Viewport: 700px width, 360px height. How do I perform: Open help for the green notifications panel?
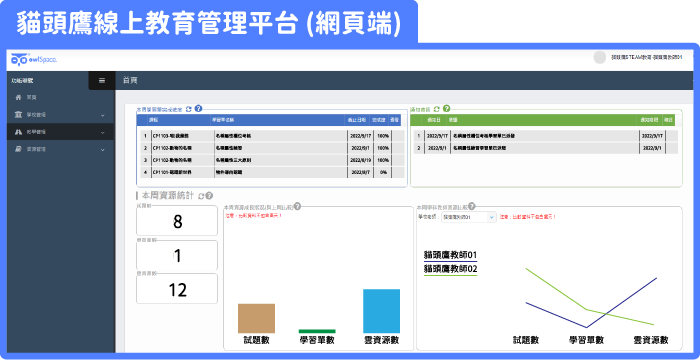click(x=446, y=109)
